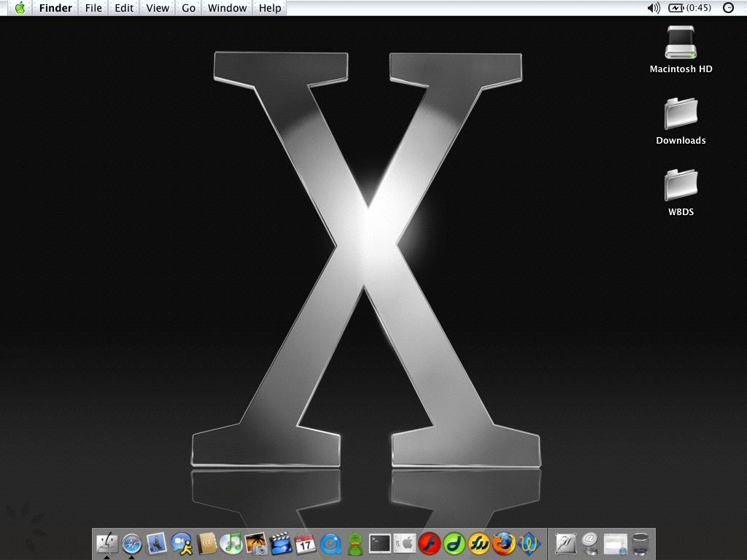Click the @ spring icon in dock
The width and height of the screenshot is (747, 560).
click(589, 543)
